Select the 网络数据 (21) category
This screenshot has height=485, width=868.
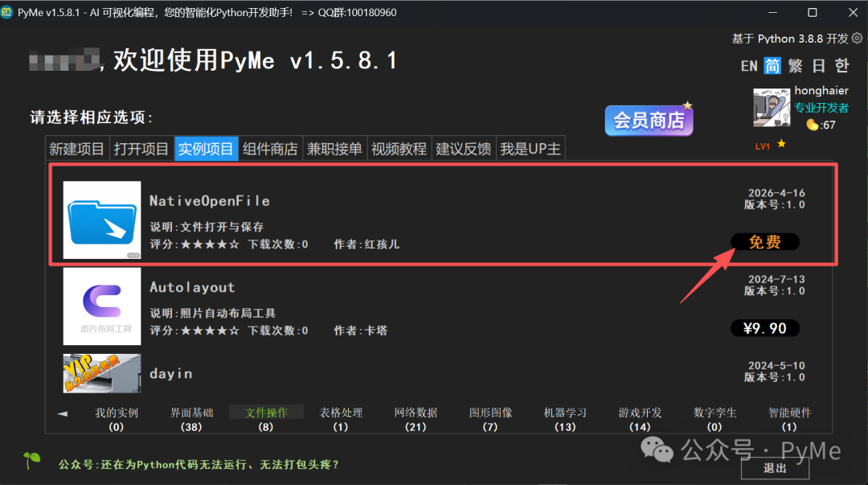coord(416,419)
